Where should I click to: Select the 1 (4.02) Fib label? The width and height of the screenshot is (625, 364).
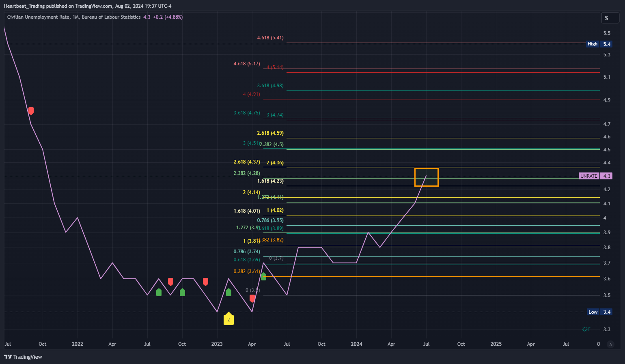pyautogui.click(x=275, y=210)
